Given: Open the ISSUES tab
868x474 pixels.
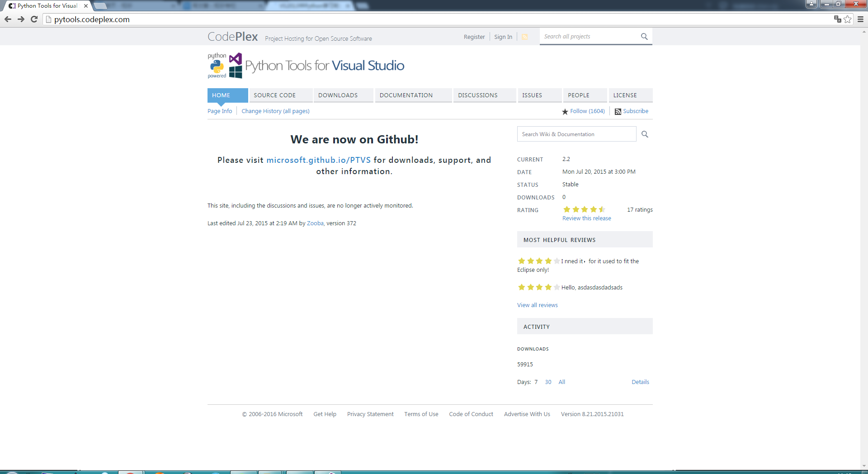Looking at the screenshot, I should [x=539, y=95].
